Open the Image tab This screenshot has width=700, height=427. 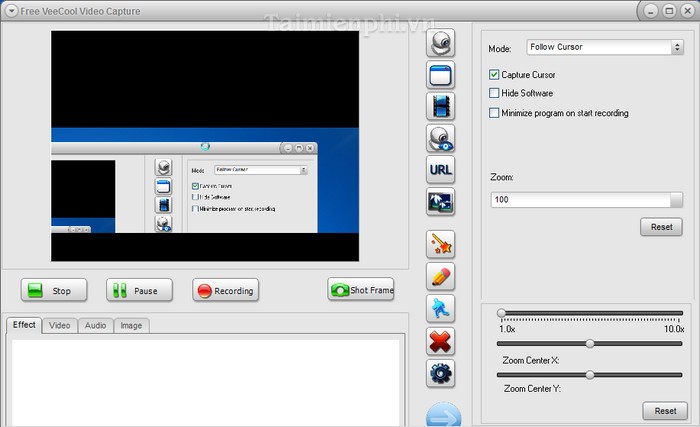coord(131,326)
